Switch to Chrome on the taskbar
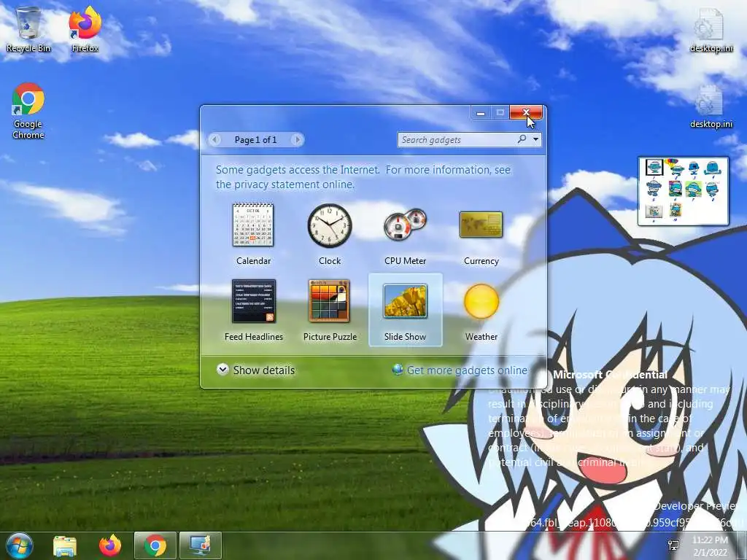This screenshot has width=747, height=560. pos(155,545)
